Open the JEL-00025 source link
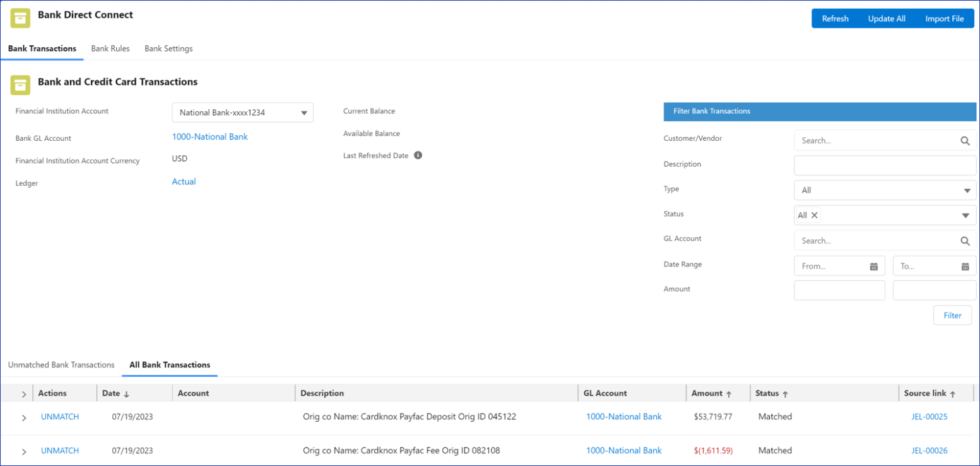Image resolution: width=980 pixels, height=466 pixels. pyautogui.click(x=930, y=417)
